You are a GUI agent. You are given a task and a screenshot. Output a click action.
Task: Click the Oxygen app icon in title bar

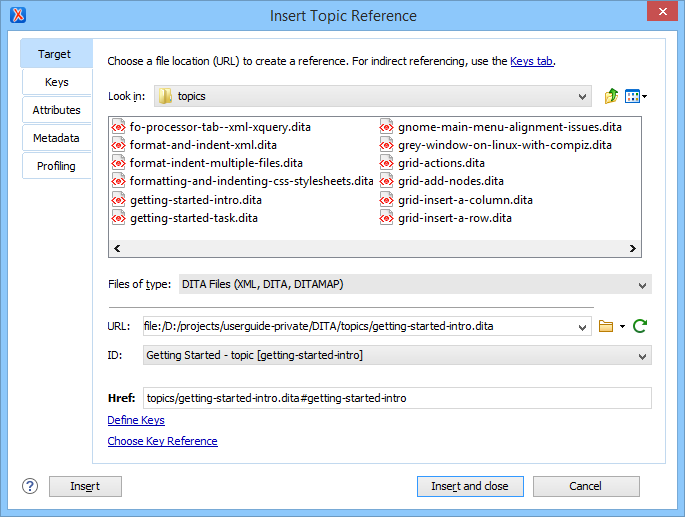click(x=17, y=16)
